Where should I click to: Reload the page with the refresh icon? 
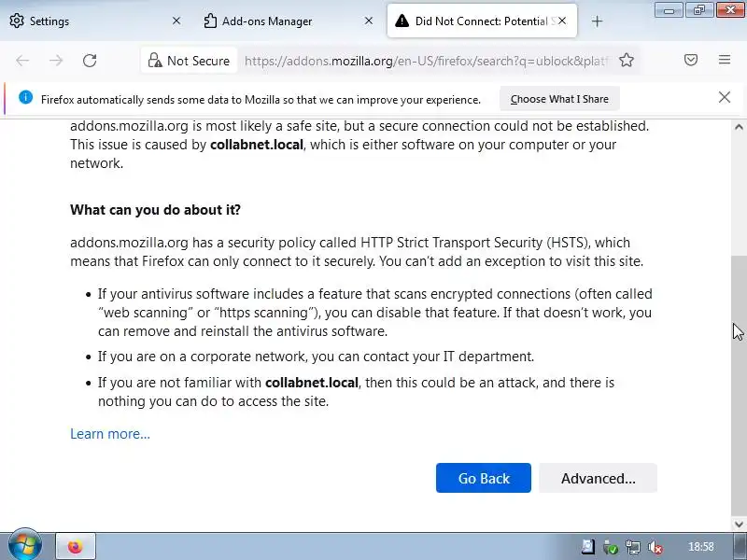click(90, 61)
